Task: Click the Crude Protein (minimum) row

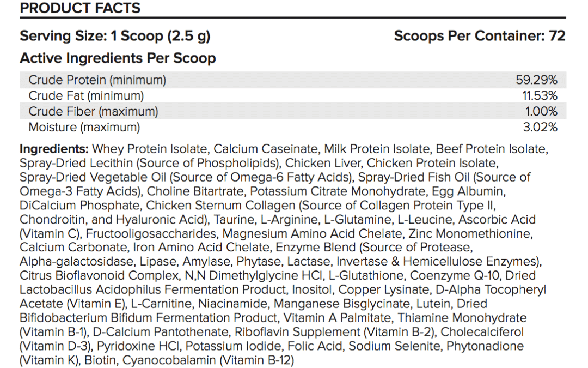Action: point(293,80)
